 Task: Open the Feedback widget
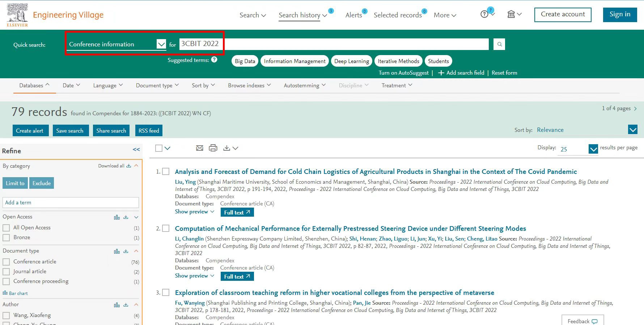tap(582, 321)
